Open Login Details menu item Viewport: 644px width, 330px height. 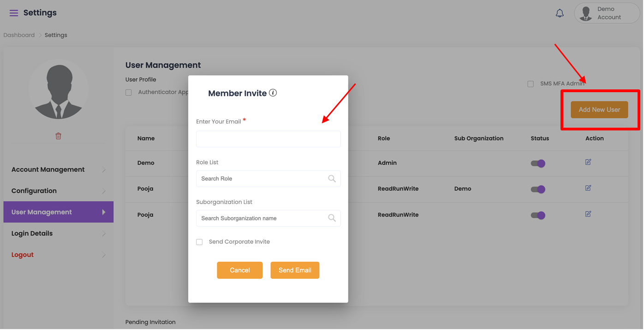coord(32,234)
